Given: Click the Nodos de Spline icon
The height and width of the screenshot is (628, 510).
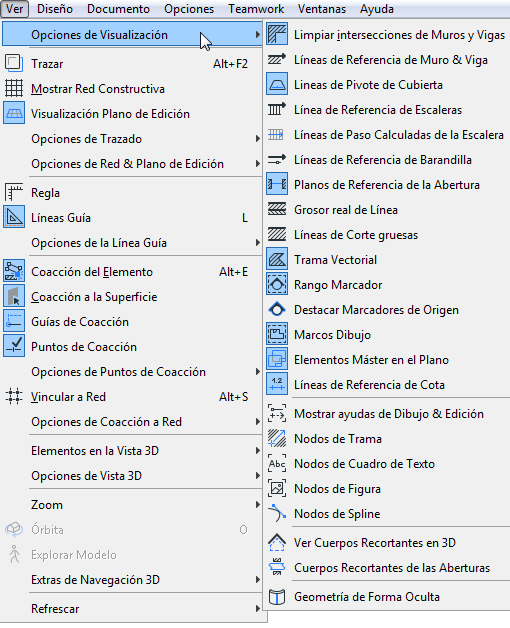Looking at the screenshot, I should [277, 513].
